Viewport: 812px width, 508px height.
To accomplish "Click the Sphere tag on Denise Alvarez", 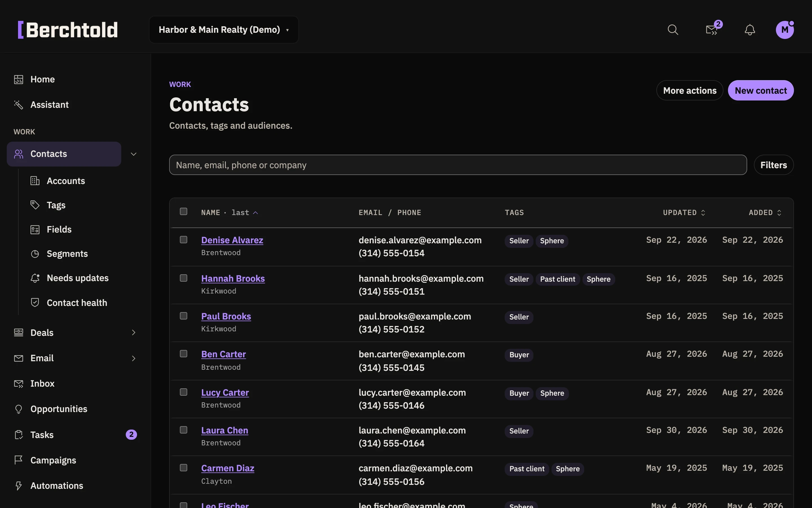I will [552, 241].
